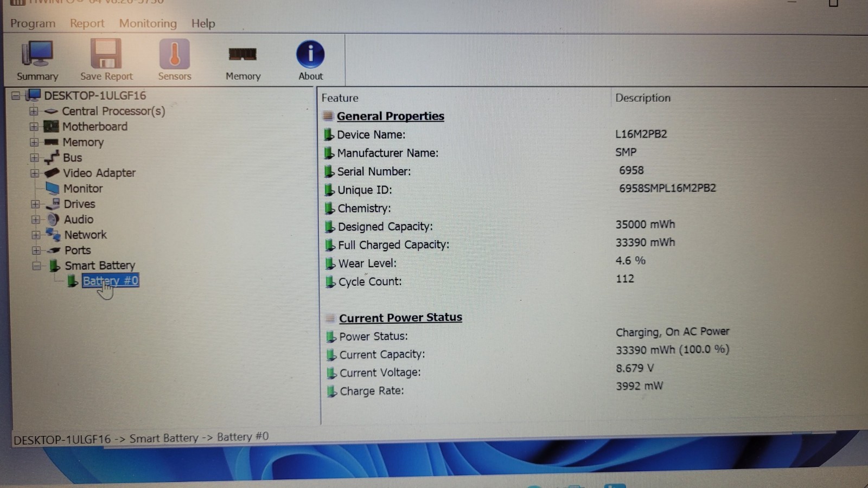Select Network tree item
The height and width of the screenshot is (488, 868).
[x=86, y=235]
